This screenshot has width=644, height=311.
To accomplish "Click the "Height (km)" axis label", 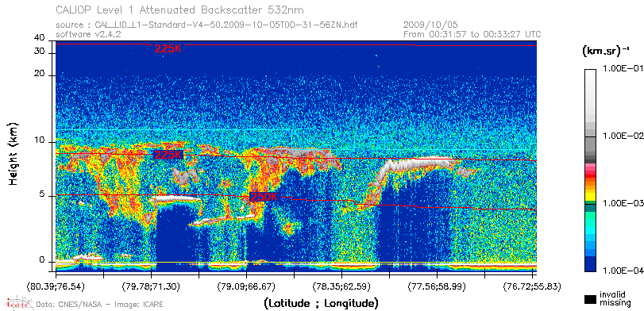I will pyautogui.click(x=13, y=153).
